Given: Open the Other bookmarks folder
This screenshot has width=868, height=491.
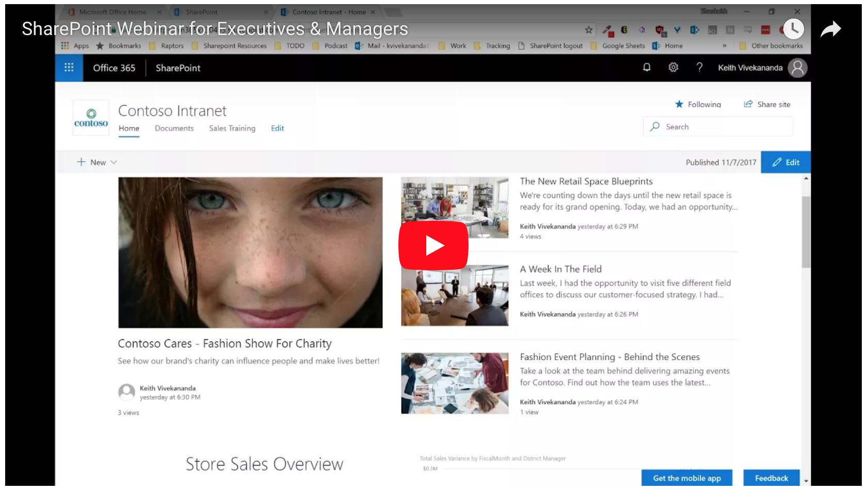Looking at the screenshot, I should pyautogui.click(x=771, y=46).
